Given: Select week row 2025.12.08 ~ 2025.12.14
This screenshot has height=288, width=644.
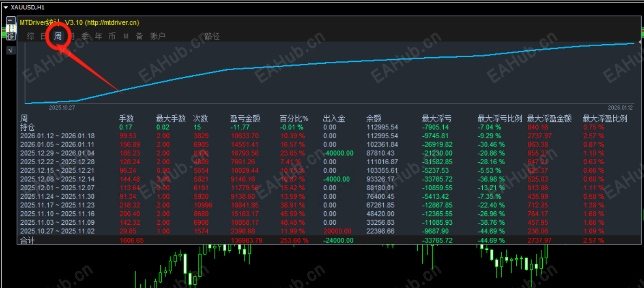Looking at the screenshot, I should [x=57, y=179].
